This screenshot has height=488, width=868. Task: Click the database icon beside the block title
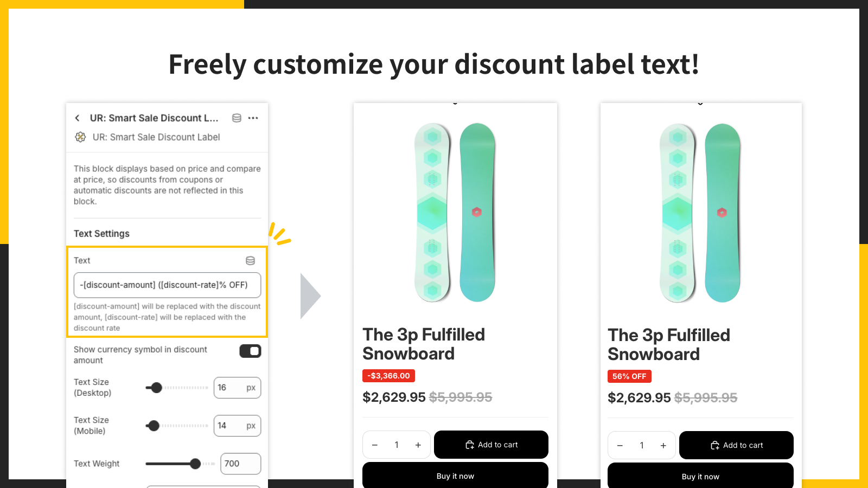point(237,118)
